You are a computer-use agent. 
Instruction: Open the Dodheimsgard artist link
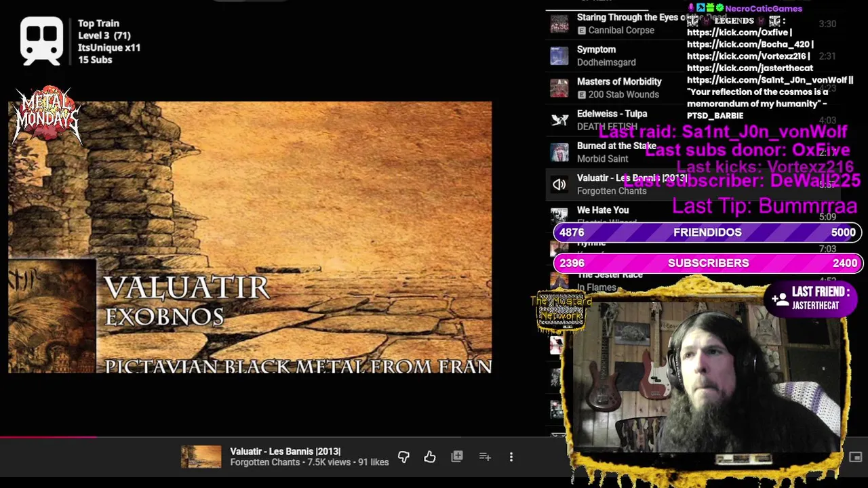click(x=606, y=62)
